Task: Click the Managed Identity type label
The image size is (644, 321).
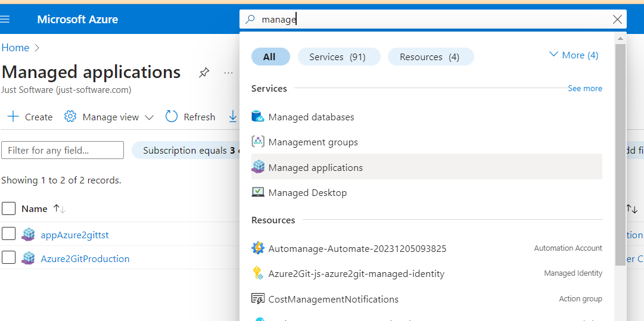Action: 573,273
